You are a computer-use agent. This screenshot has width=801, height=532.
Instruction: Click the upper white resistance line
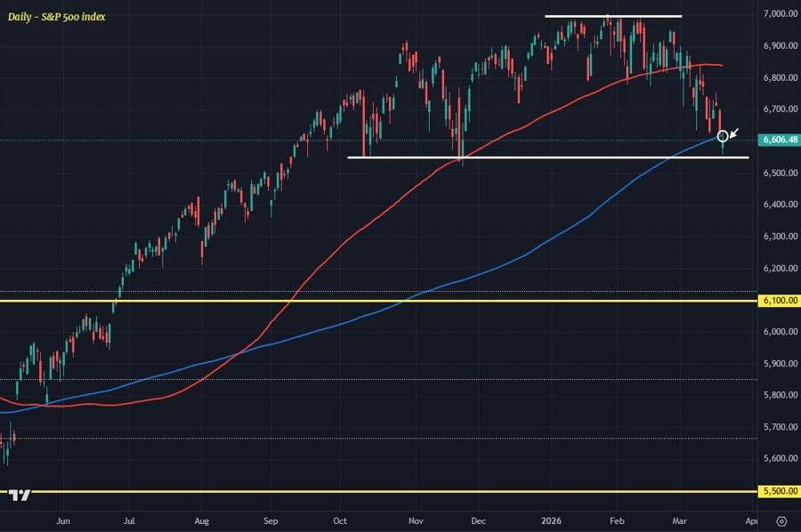point(614,16)
